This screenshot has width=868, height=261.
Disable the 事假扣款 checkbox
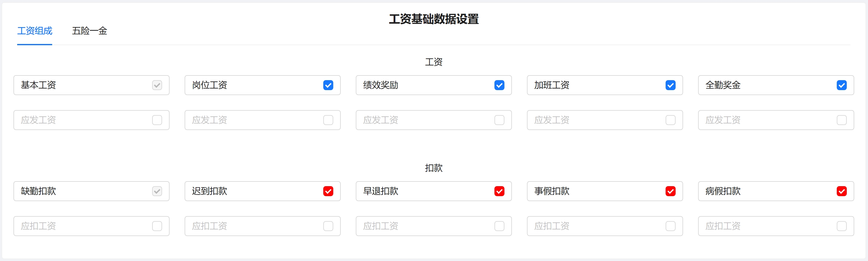click(670, 191)
